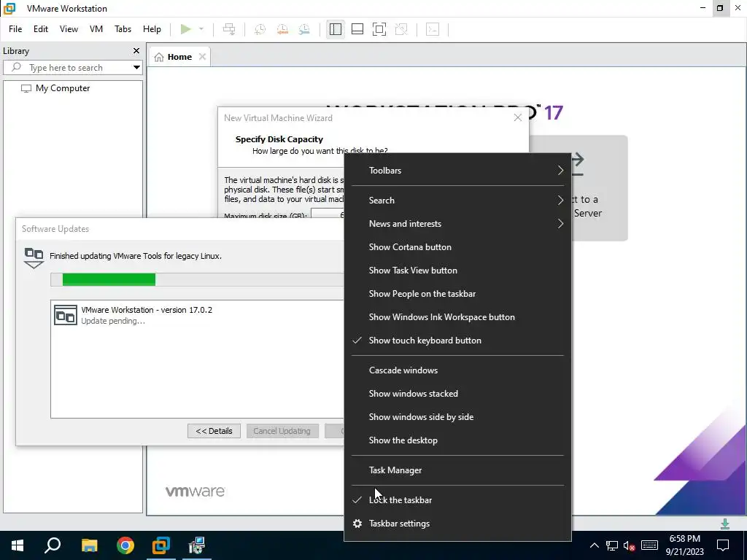
Task: Close the Library panel
Action: click(x=136, y=51)
